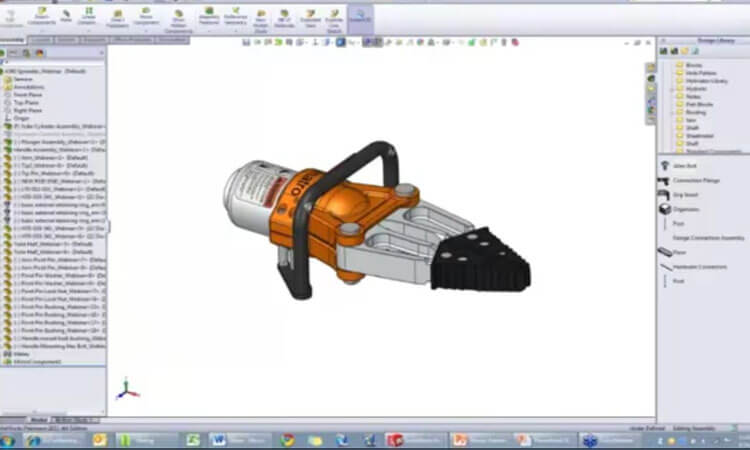Viewport: 750px width, 450px height.
Task: Launch the Smart Fasteners tool
Action: tap(117, 18)
